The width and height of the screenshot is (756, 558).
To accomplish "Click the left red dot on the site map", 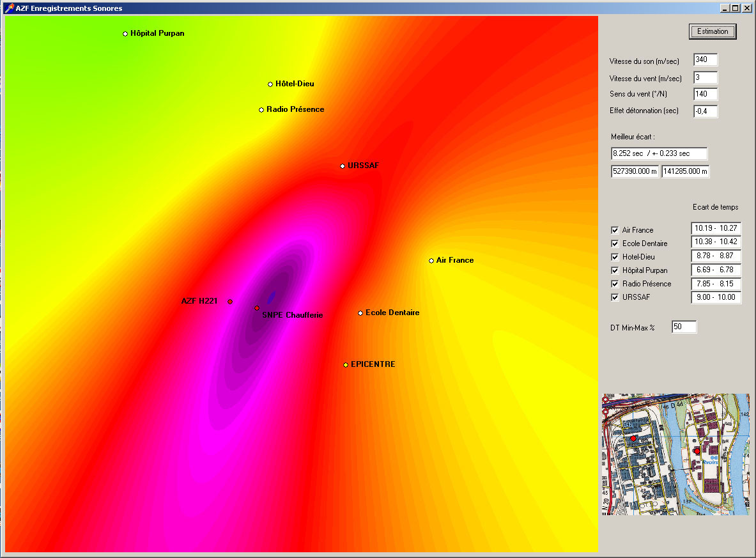I will 633,438.
